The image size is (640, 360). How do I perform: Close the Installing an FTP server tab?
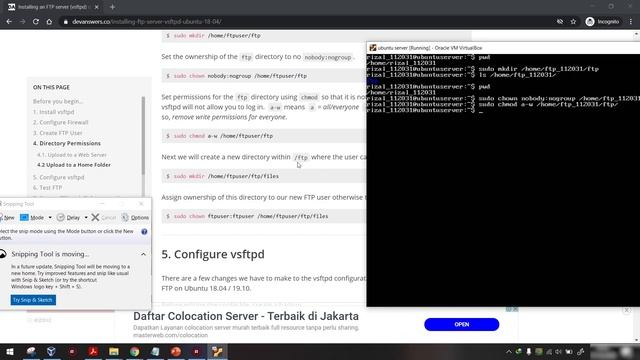click(x=97, y=7)
